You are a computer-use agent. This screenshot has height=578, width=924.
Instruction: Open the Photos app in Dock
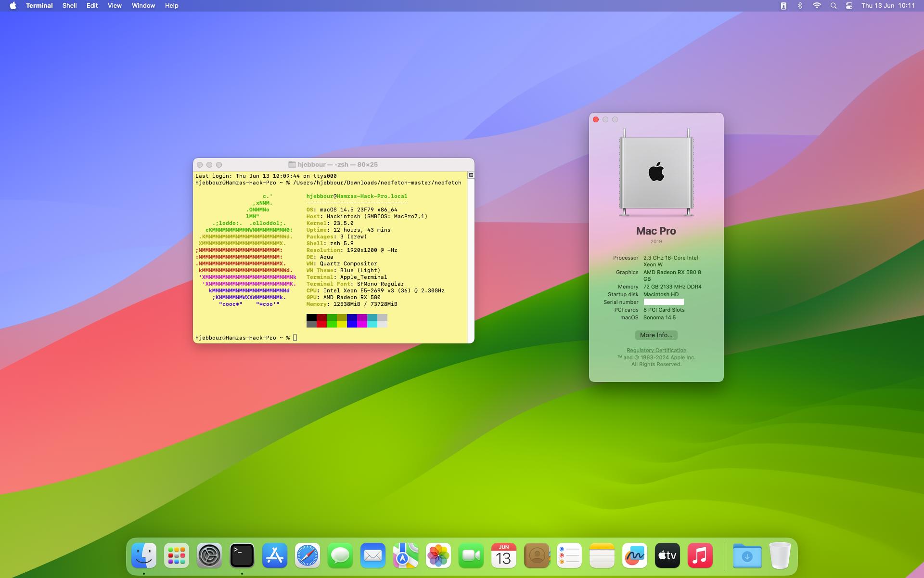(438, 556)
